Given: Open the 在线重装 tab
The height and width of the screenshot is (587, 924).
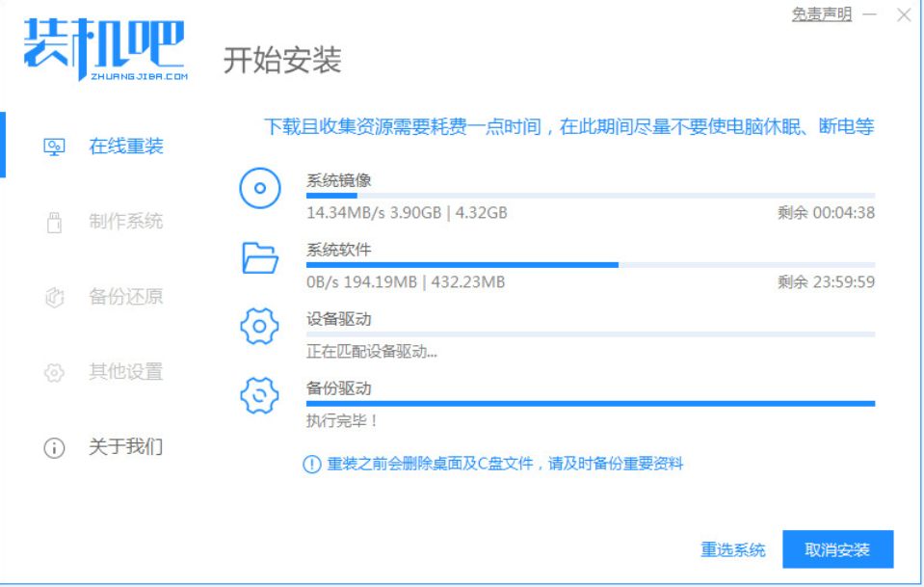Looking at the screenshot, I should tap(126, 147).
